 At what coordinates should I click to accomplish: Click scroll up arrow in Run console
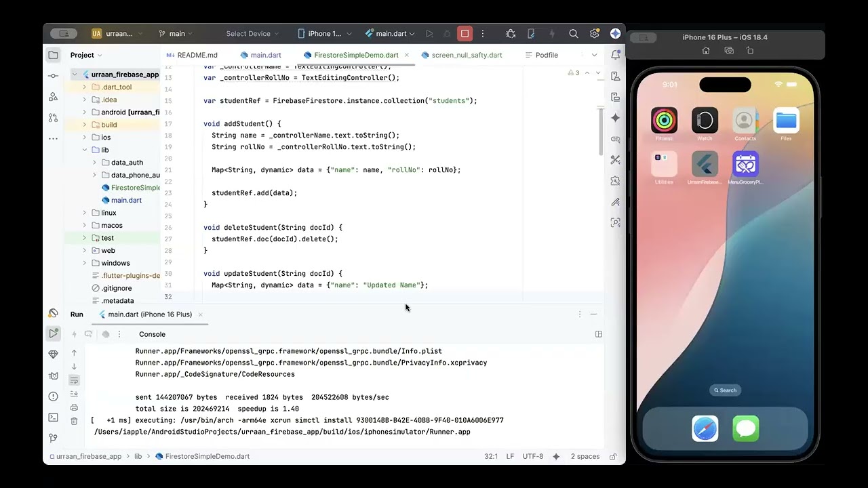[74, 353]
